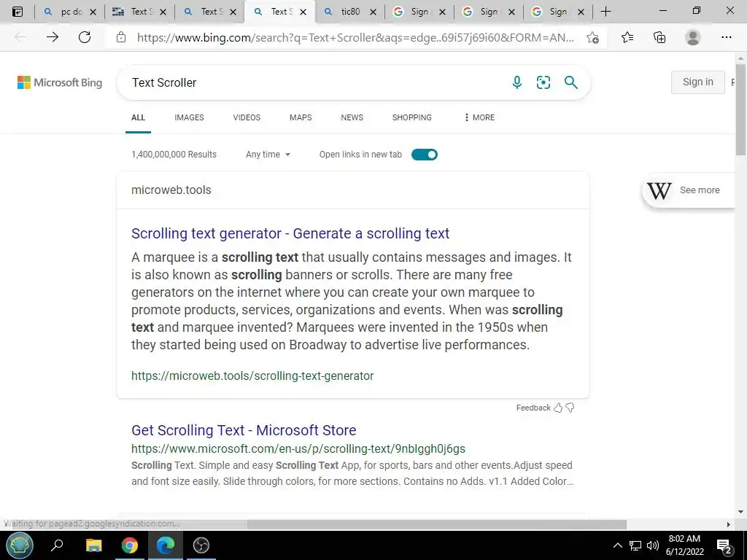Switch to IMAGES results
Image resolution: width=747 pixels, height=560 pixels.
pos(189,117)
